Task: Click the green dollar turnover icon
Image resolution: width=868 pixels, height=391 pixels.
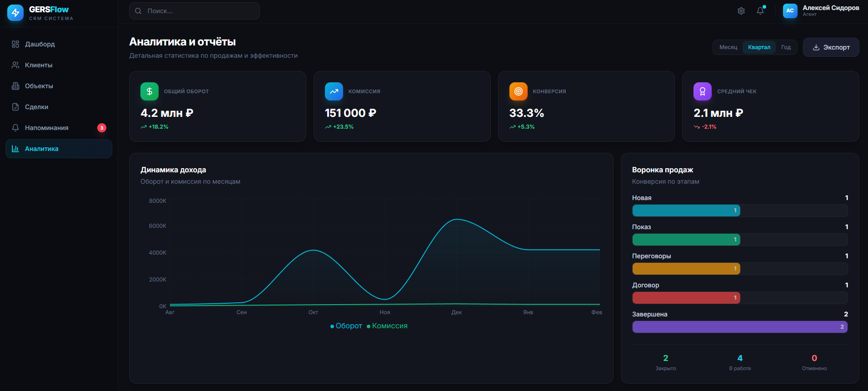Action: [x=150, y=91]
